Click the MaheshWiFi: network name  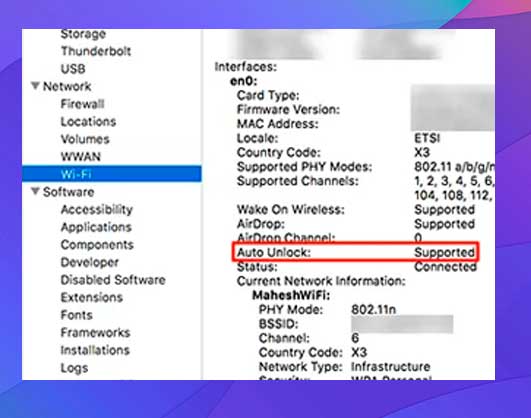click(291, 295)
